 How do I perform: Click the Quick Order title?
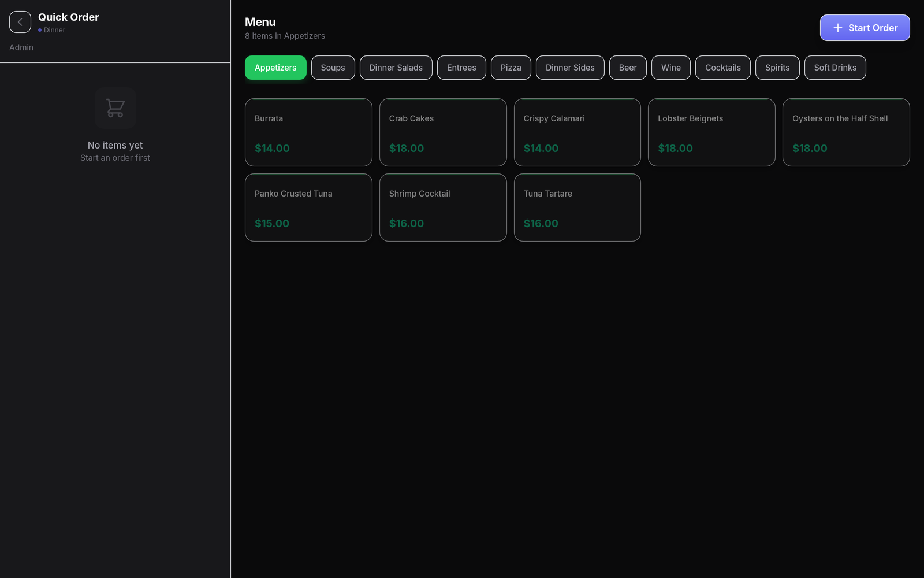[69, 17]
